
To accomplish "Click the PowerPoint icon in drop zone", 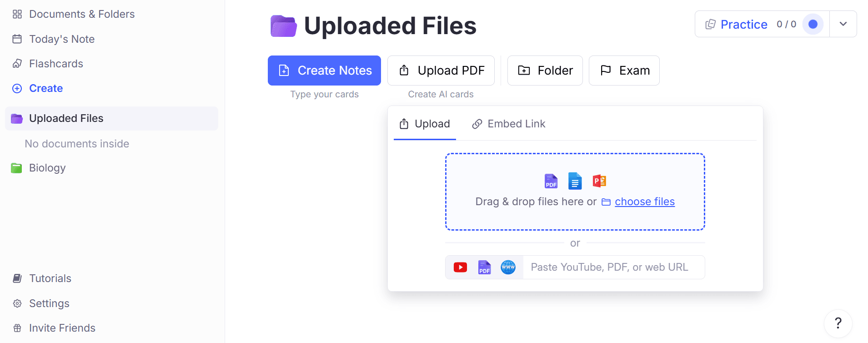I will [x=599, y=181].
